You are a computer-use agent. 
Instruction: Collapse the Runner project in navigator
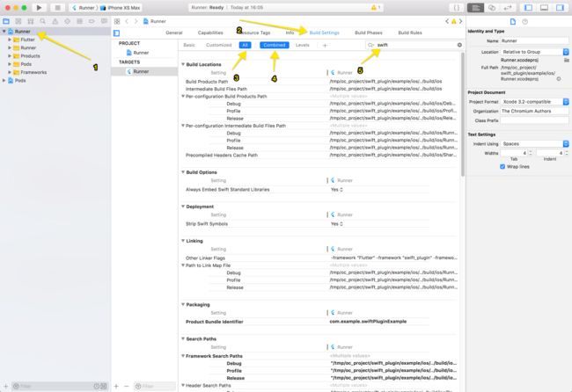4,32
